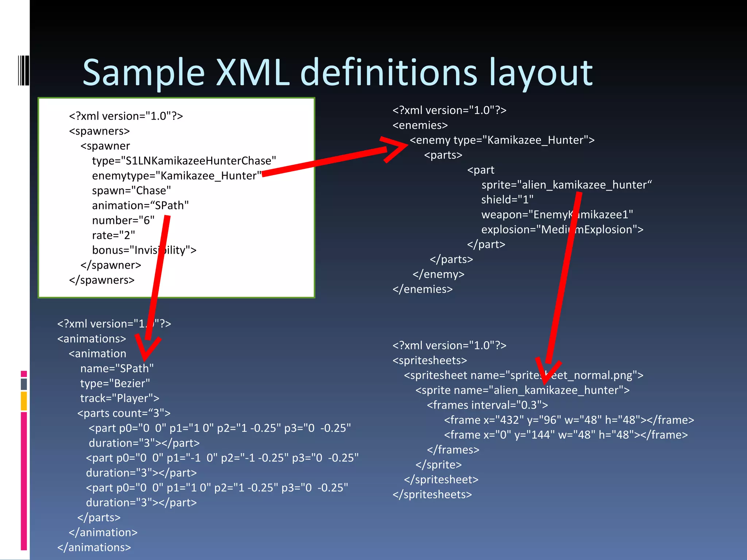The height and width of the screenshot is (560, 747).
Task: Click the <spritesheet name="spritesheet_normal.png"> line
Action: click(x=523, y=376)
